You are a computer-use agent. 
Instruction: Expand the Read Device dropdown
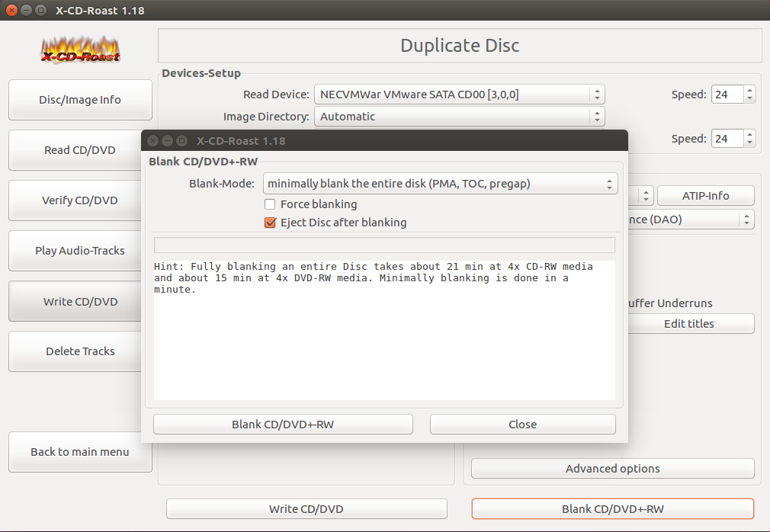[x=460, y=95]
